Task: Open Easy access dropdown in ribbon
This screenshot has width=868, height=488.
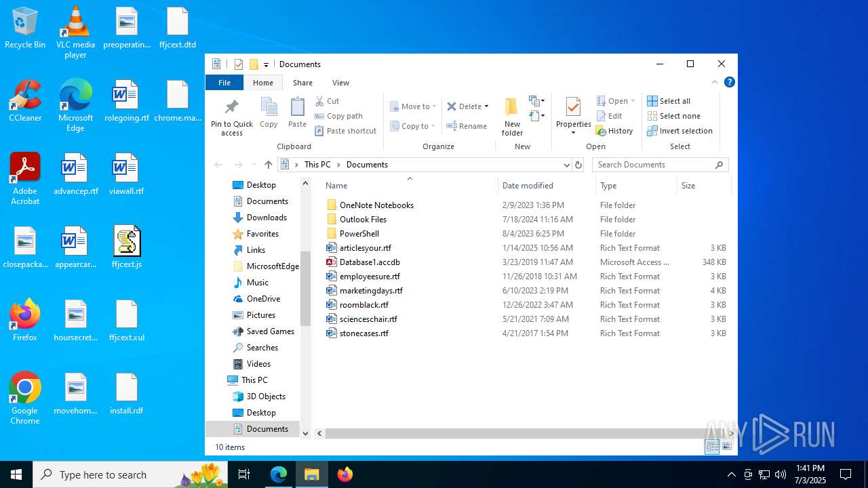Action: (537, 116)
